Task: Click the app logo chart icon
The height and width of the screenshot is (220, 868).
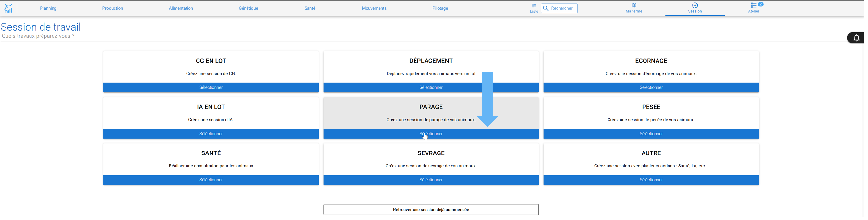Action: (8, 8)
